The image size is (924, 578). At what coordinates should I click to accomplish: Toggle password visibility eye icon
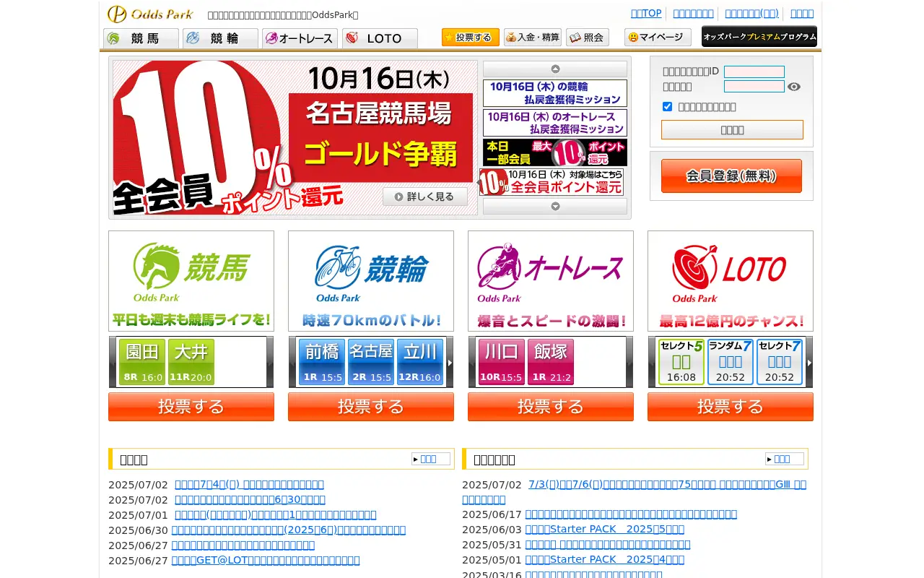pos(794,87)
